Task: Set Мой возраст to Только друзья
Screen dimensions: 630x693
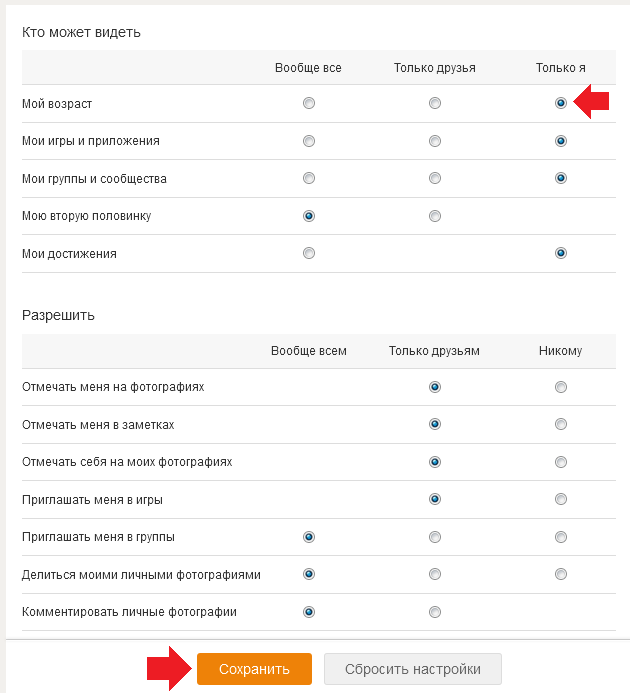Action: pyautogui.click(x=435, y=103)
